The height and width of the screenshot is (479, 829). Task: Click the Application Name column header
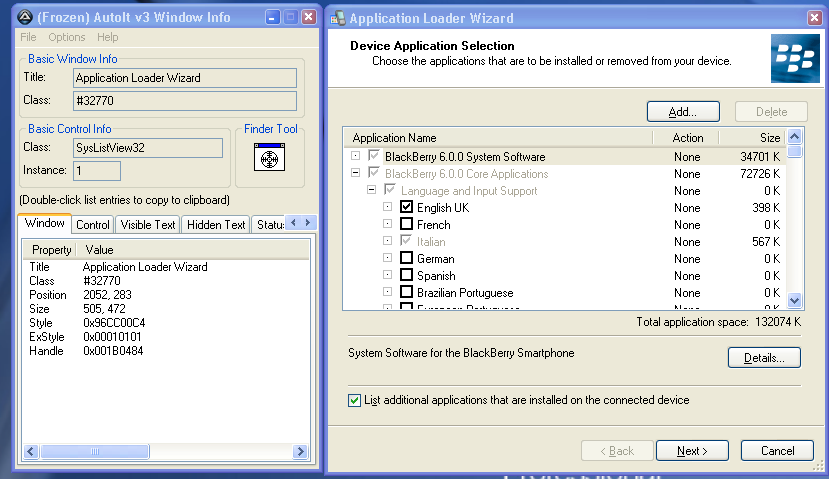point(499,138)
